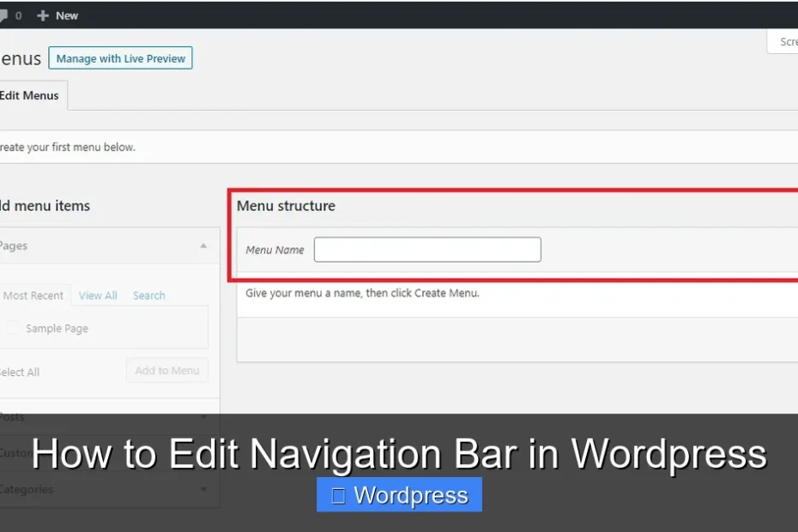Expand the Categories accordion section
This screenshot has width=798, height=532.
click(x=204, y=489)
